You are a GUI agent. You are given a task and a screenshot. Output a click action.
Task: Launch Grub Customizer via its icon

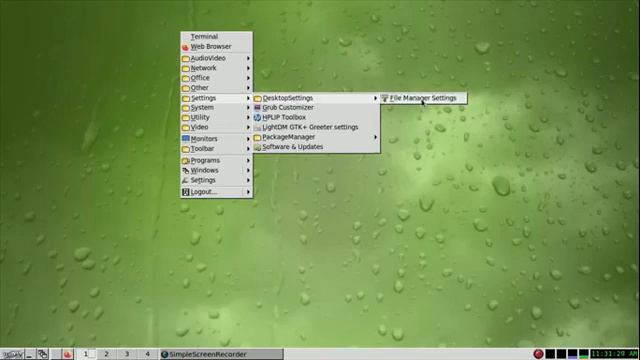[x=257, y=107]
